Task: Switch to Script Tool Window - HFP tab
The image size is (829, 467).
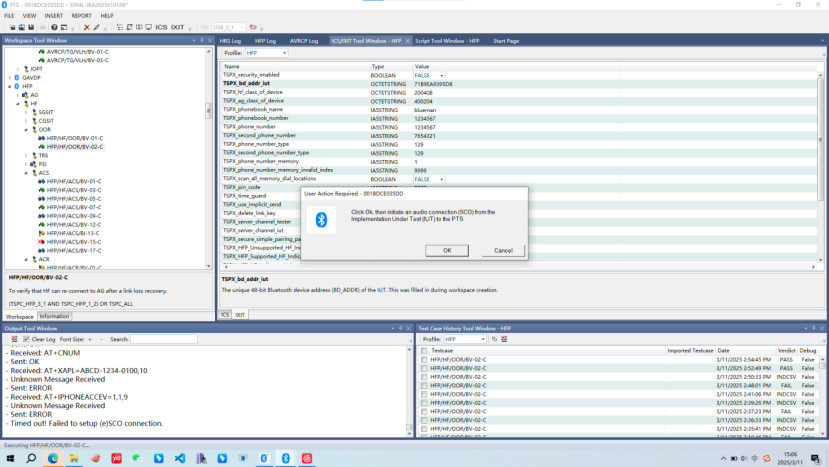Action: [x=447, y=41]
